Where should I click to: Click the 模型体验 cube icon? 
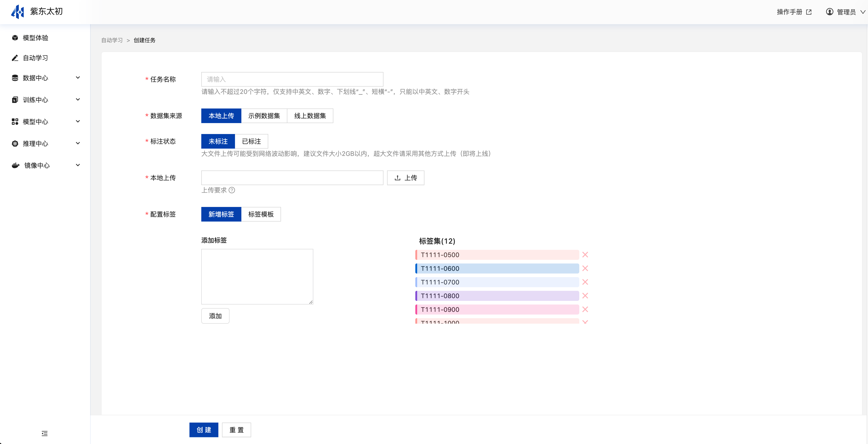[x=15, y=38]
